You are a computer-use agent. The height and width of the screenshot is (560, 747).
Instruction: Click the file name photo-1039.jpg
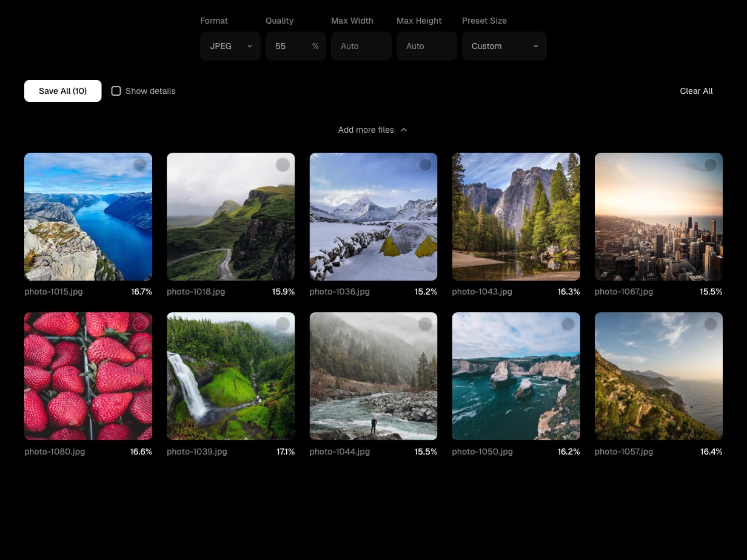click(x=197, y=452)
